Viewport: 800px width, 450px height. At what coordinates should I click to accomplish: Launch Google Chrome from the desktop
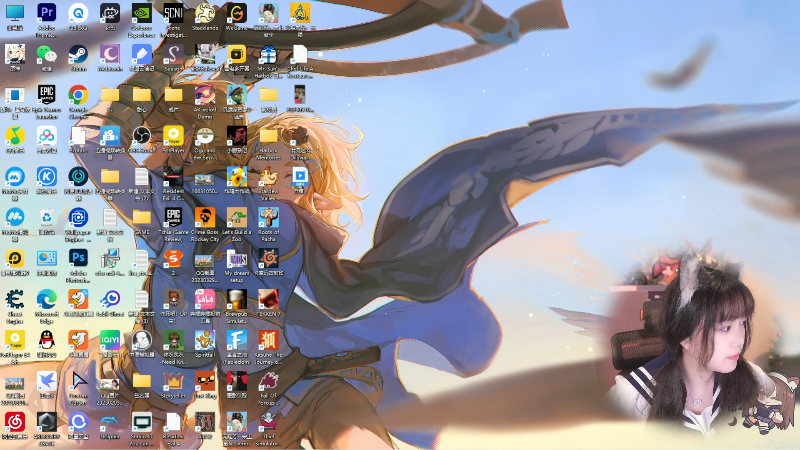click(78, 94)
